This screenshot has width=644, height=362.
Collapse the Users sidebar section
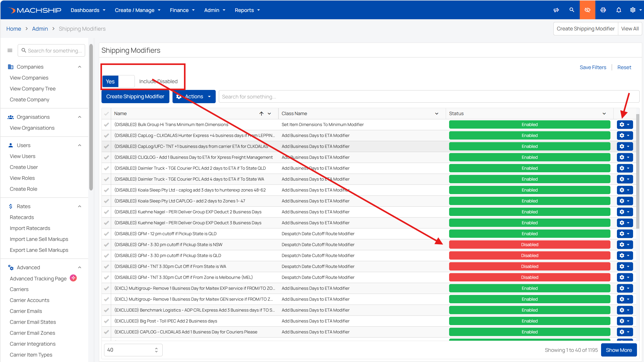coord(80,145)
